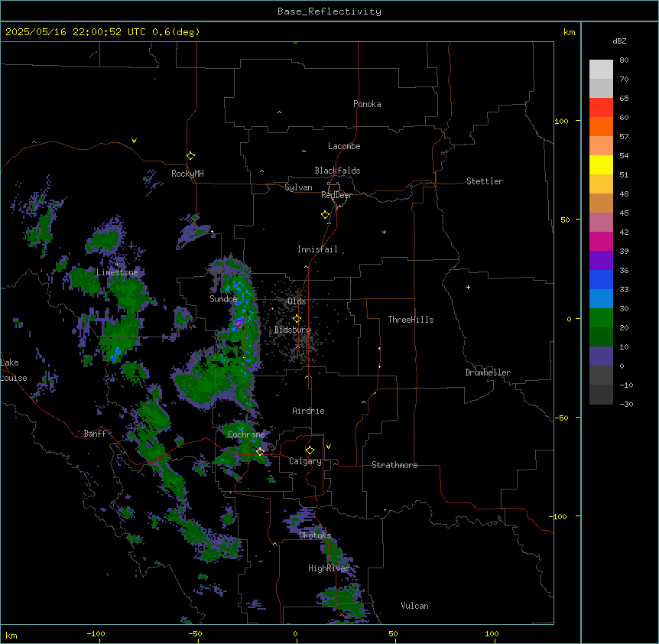Click the km unit label at top right
The width and height of the screenshot is (659, 644).
click(569, 32)
